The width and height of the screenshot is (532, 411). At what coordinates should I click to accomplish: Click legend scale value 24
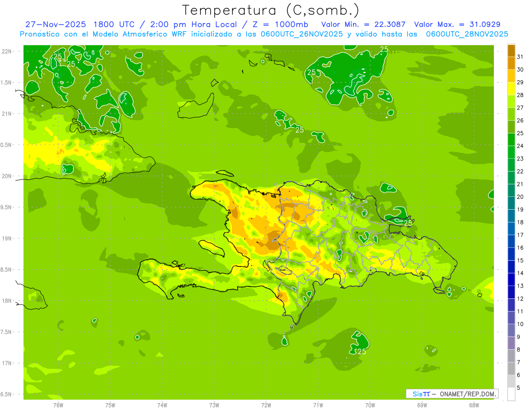tap(520, 146)
